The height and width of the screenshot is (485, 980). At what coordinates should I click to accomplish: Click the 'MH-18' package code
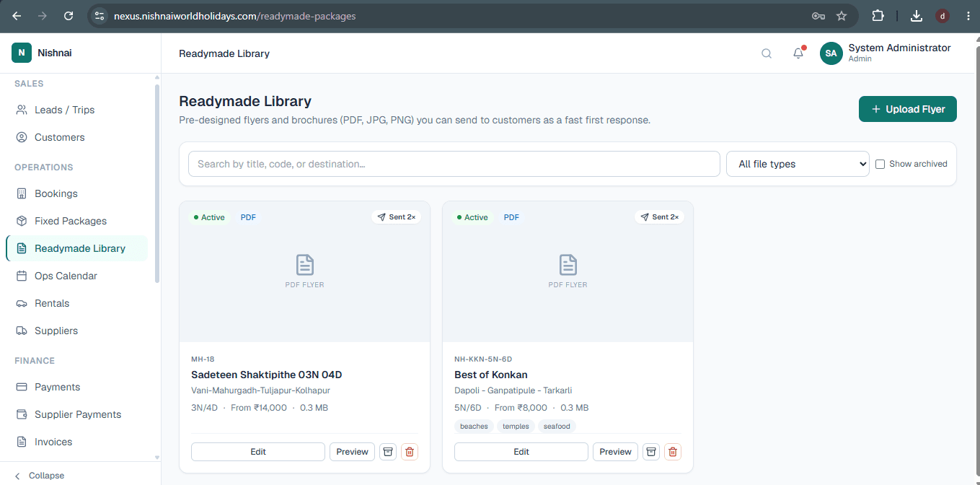coord(203,359)
